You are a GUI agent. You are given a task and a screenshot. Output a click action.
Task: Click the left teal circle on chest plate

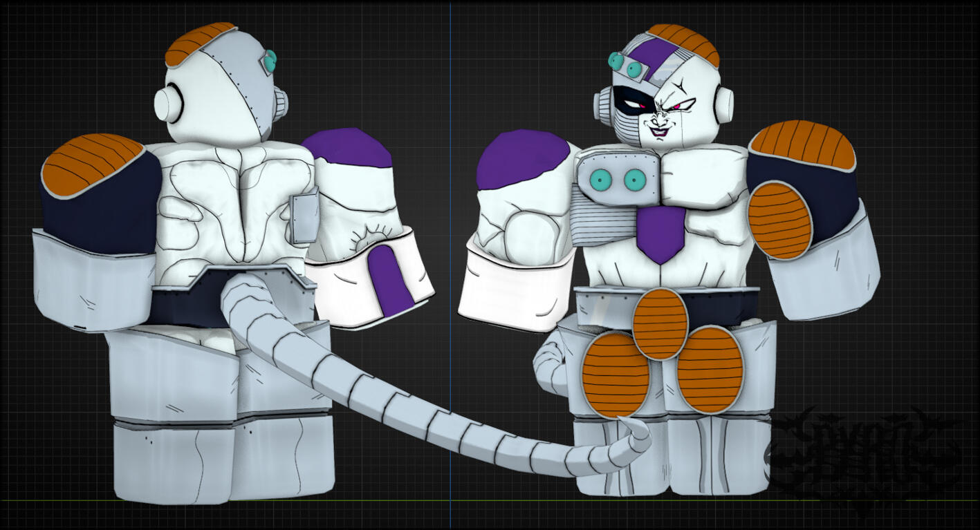[x=602, y=180]
